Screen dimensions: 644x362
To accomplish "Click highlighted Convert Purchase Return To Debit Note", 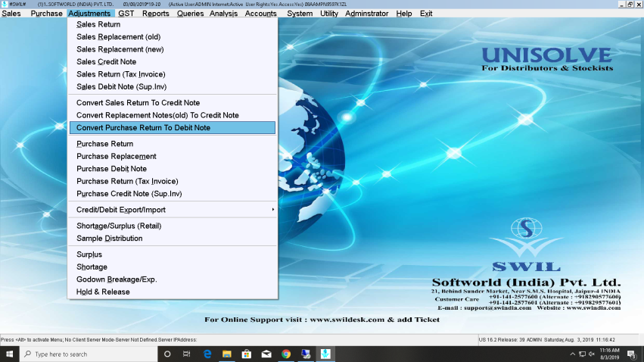I will point(173,128).
